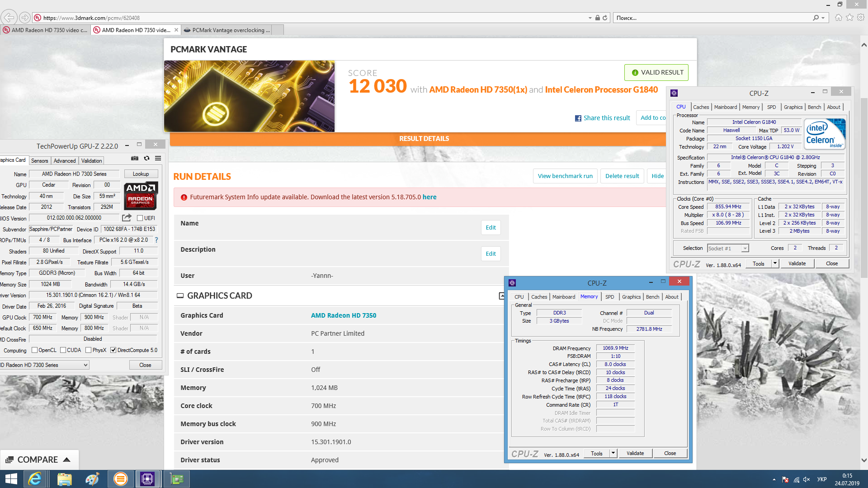The image size is (868, 488).
Task: Click Edit next to Description field
Action: 491,254
